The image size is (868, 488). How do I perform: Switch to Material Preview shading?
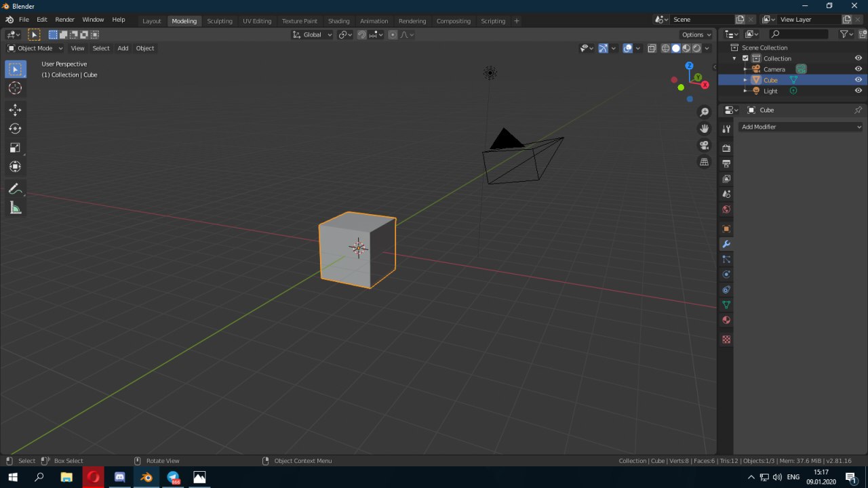[x=686, y=48]
